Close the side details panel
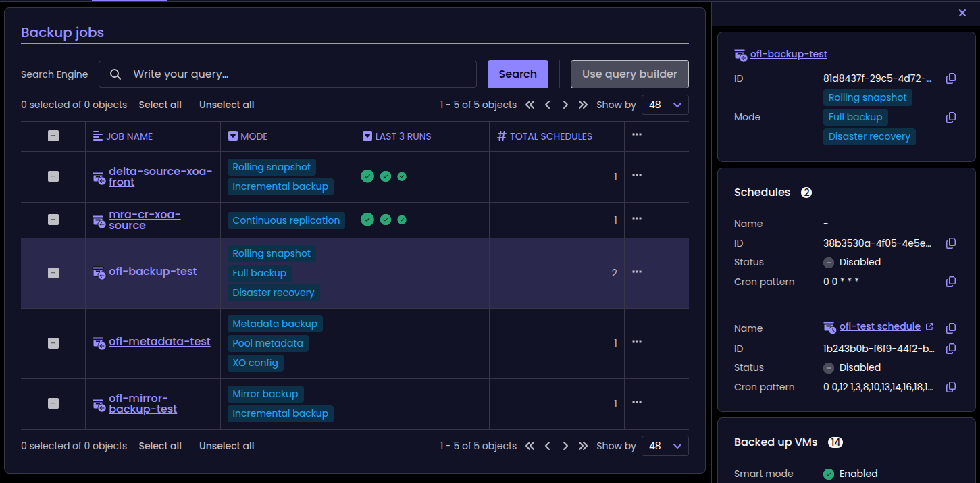980x483 pixels. click(x=962, y=13)
